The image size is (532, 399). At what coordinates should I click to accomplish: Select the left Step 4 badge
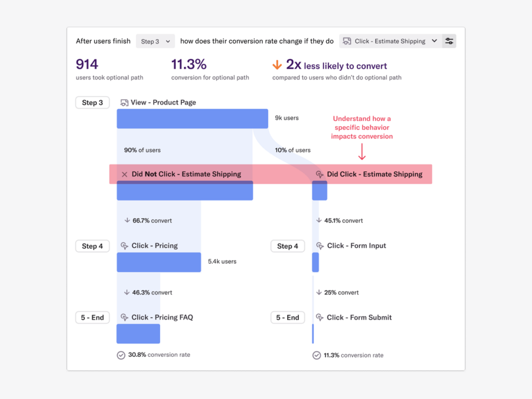click(92, 246)
